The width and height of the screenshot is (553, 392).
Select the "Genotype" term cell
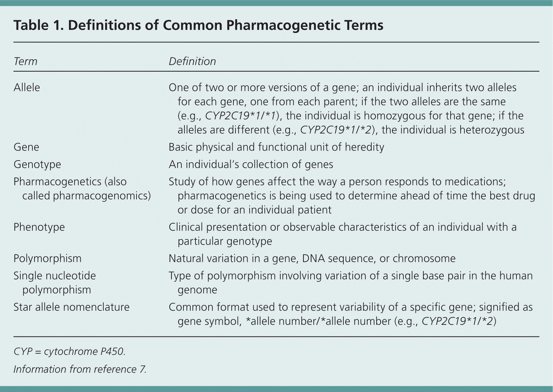[x=37, y=164]
